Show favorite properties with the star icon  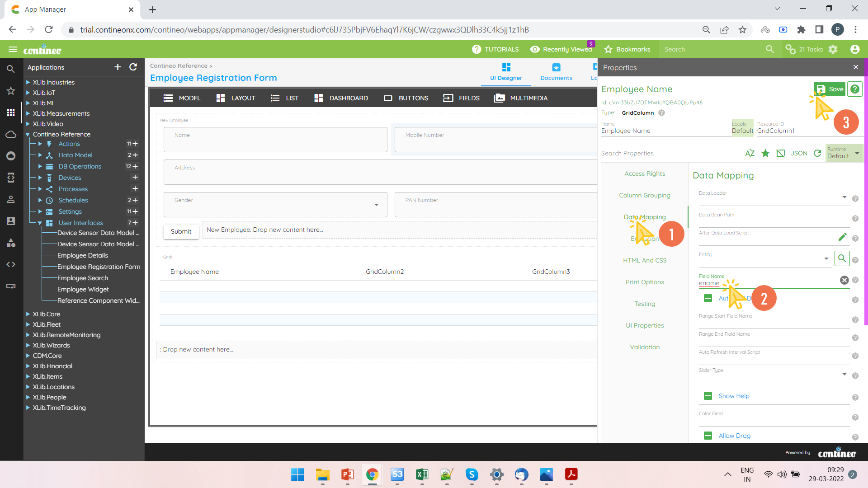765,153
